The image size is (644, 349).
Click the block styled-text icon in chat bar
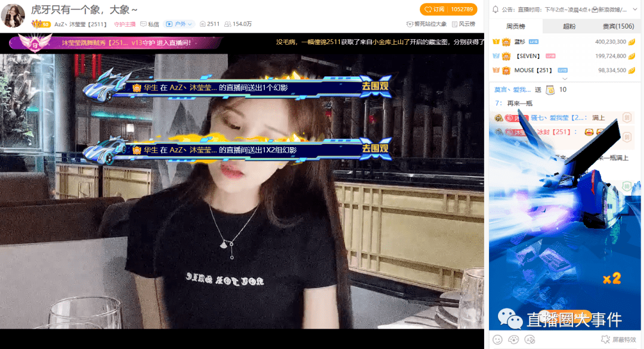coord(531,341)
